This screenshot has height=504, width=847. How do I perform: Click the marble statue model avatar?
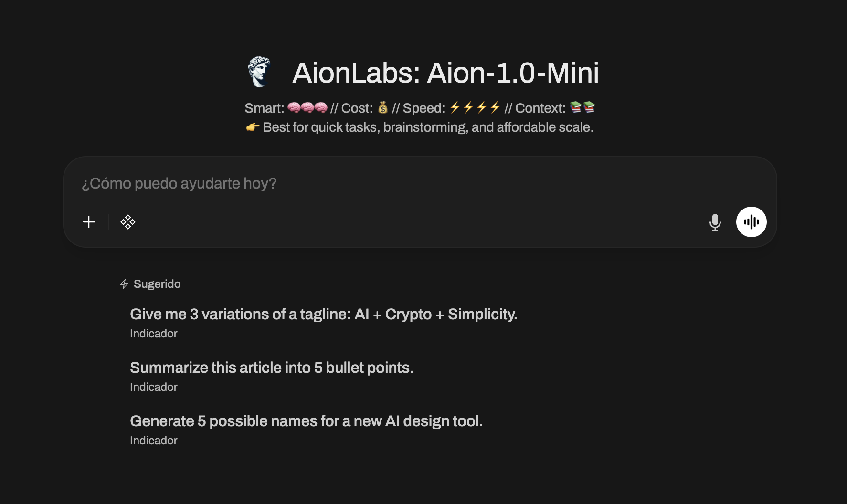(260, 72)
